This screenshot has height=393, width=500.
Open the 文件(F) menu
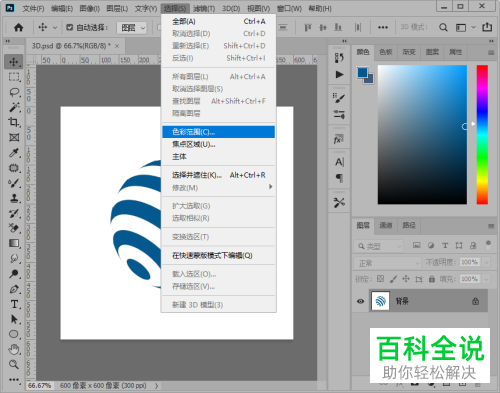(x=33, y=9)
